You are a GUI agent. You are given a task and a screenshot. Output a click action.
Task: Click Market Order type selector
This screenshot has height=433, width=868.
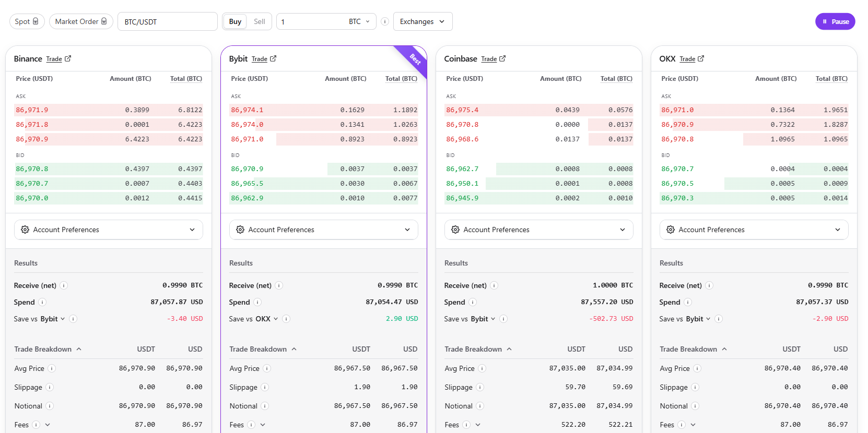point(81,21)
